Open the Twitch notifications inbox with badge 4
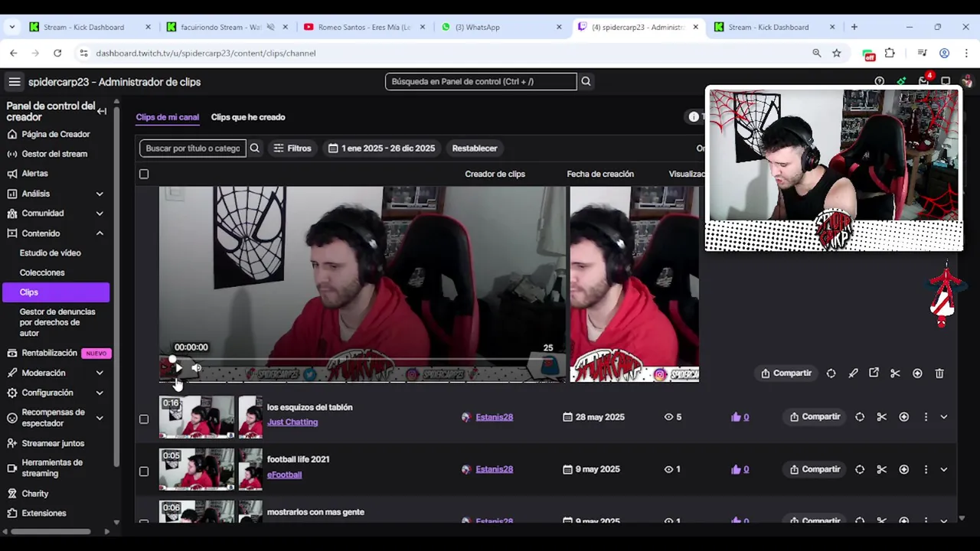Viewport: 980px width, 551px height. (923, 81)
